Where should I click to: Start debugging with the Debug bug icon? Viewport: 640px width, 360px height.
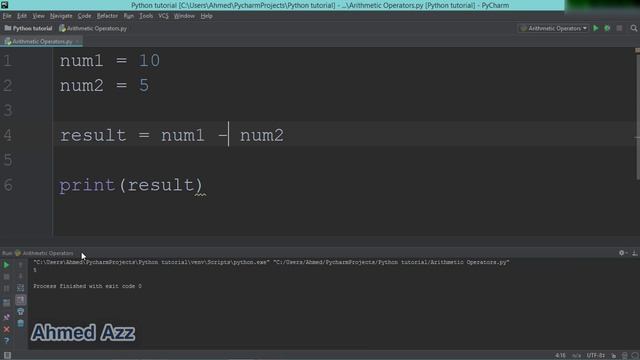point(607,28)
